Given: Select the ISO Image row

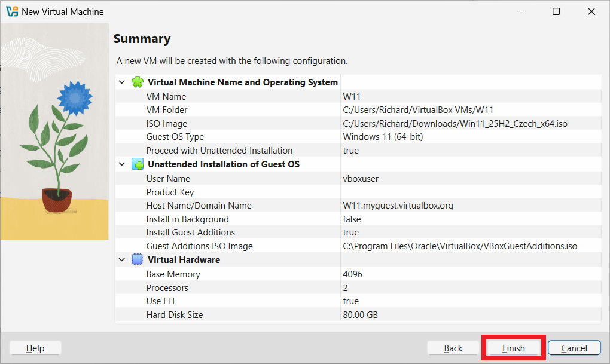Looking at the screenshot, I should (x=167, y=124).
